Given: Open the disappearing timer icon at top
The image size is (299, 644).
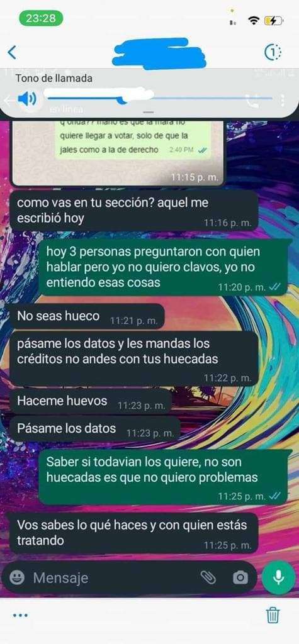Looking at the screenshot, I should coord(273,53).
